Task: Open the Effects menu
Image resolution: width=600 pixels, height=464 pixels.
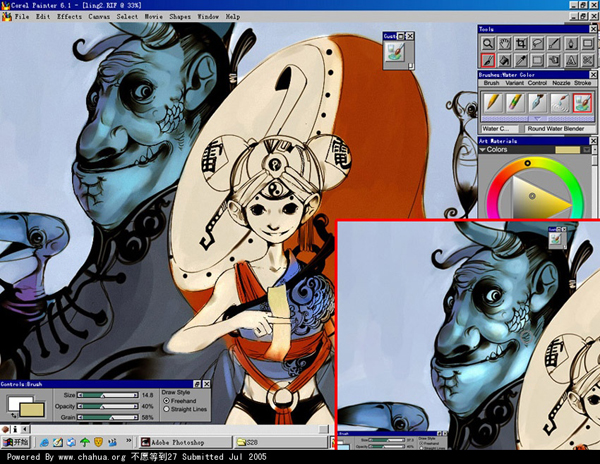Action: pyautogui.click(x=69, y=16)
